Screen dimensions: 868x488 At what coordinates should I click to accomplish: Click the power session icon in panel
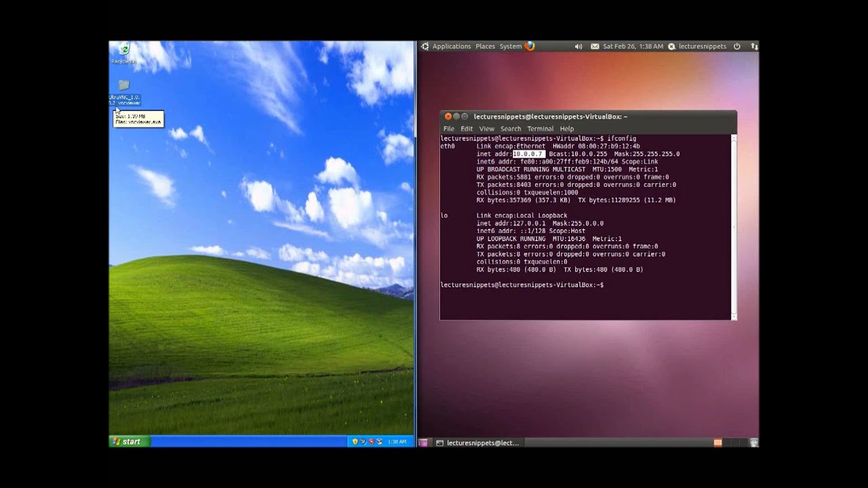[737, 46]
